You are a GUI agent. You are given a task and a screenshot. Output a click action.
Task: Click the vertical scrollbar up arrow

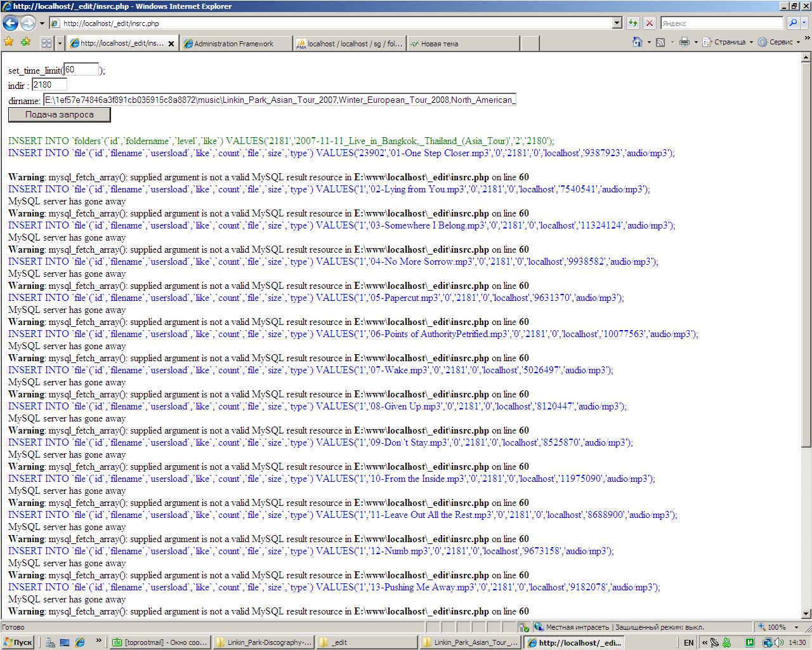[806, 57]
